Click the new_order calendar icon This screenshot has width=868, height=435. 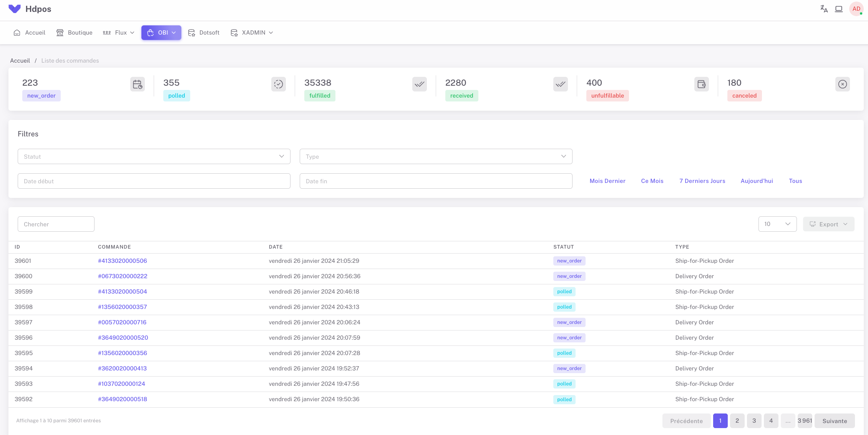pos(138,84)
